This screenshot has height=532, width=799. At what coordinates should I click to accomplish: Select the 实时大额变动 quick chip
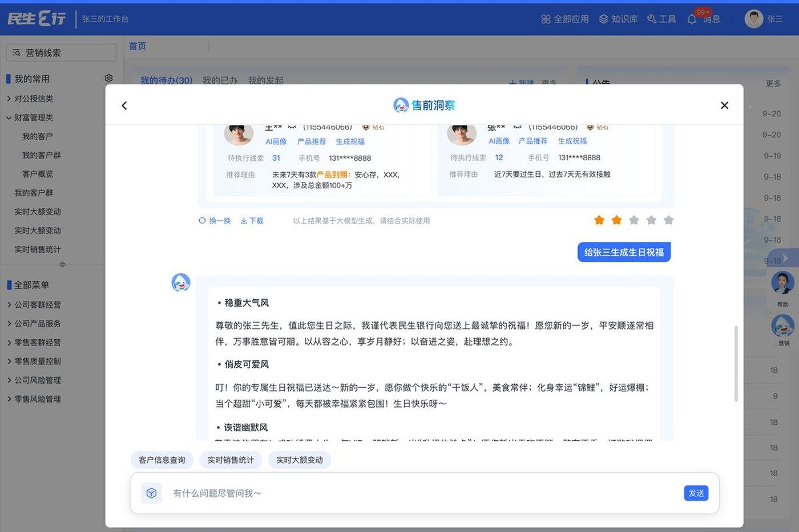coord(300,460)
